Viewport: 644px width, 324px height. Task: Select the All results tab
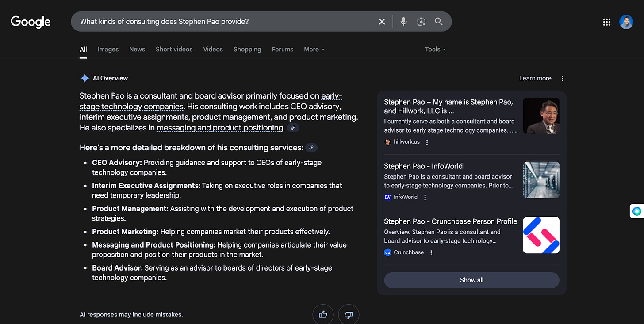[83, 50]
